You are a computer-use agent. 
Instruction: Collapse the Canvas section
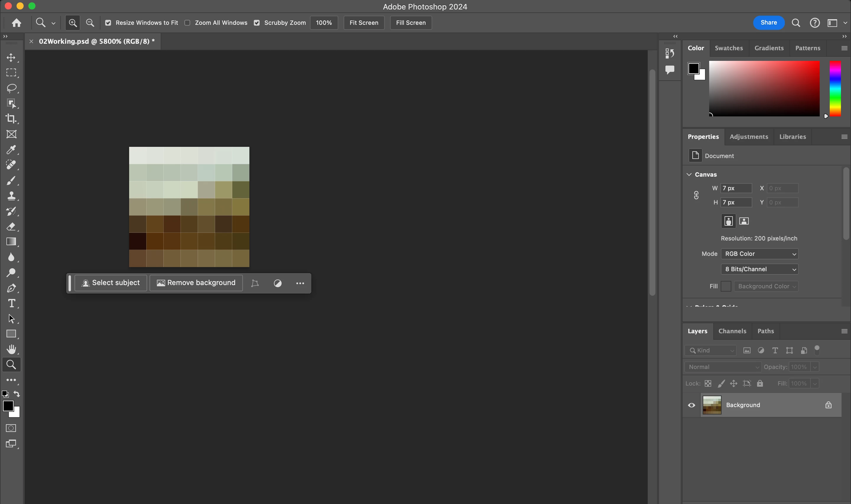689,174
